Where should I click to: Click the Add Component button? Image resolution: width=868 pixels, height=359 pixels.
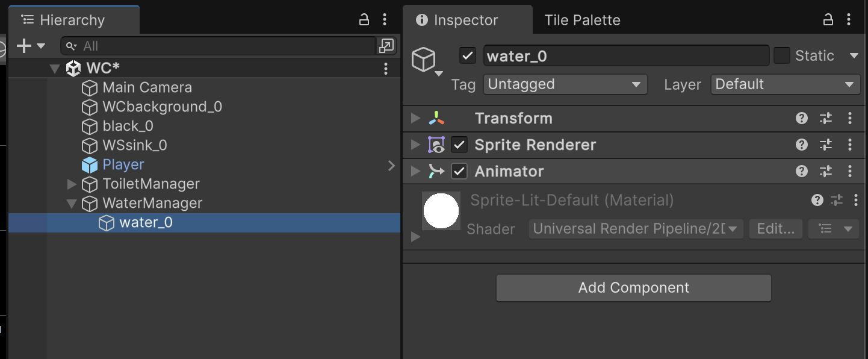click(x=633, y=288)
